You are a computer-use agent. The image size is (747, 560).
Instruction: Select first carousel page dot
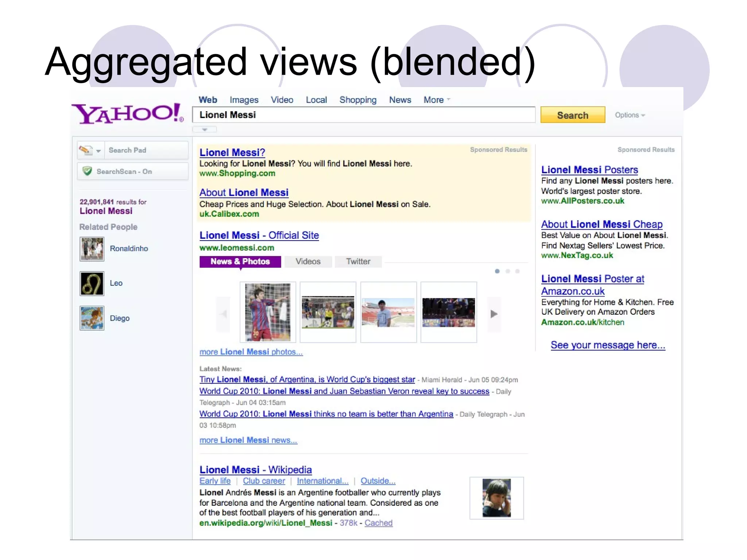(497, 271)
